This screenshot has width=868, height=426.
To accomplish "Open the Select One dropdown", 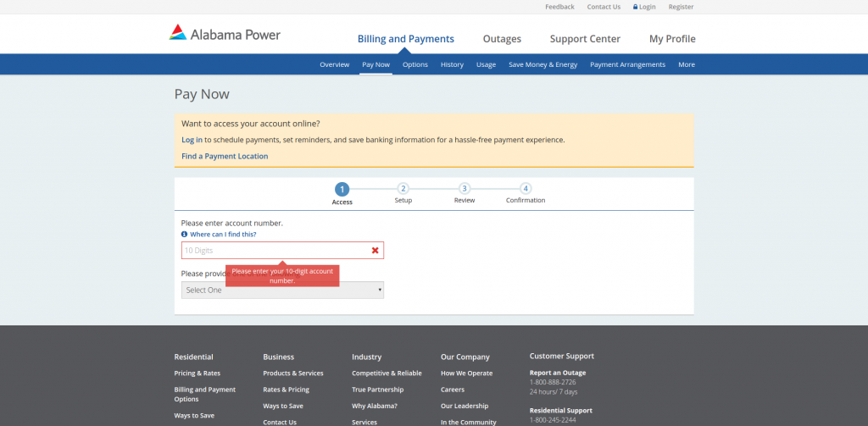I will click(x=282, y=290).
